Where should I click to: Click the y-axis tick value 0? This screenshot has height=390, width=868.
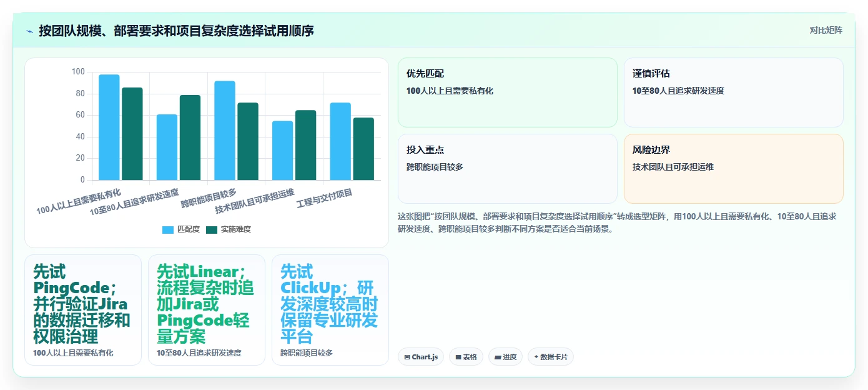[82, 180]
